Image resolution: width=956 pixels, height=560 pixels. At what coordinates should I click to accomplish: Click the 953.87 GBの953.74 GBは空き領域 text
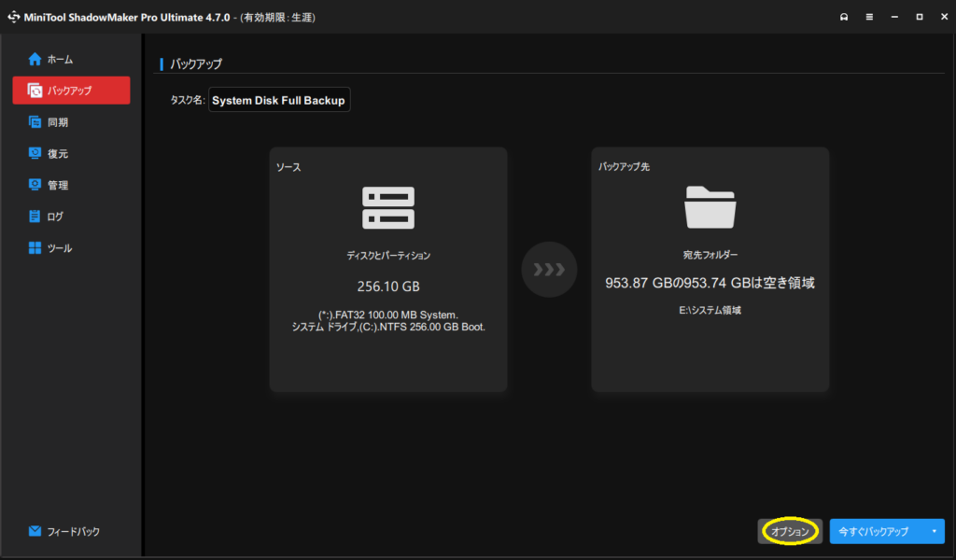[x=710, y=283]
